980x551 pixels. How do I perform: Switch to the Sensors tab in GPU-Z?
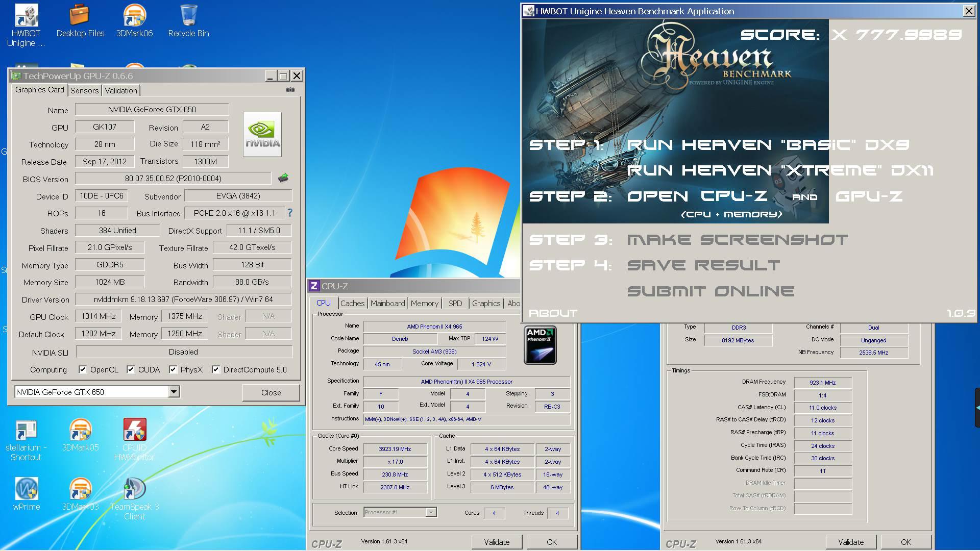tap(84, 90)
